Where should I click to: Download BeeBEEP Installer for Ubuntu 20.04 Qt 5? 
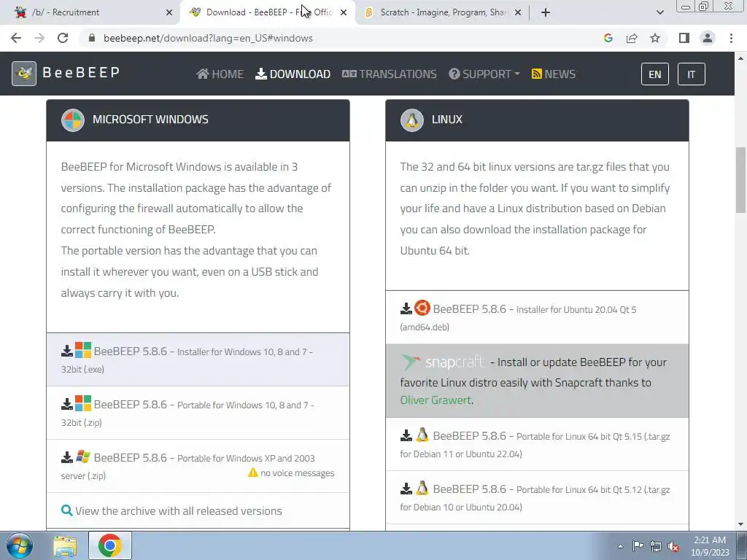537,317
